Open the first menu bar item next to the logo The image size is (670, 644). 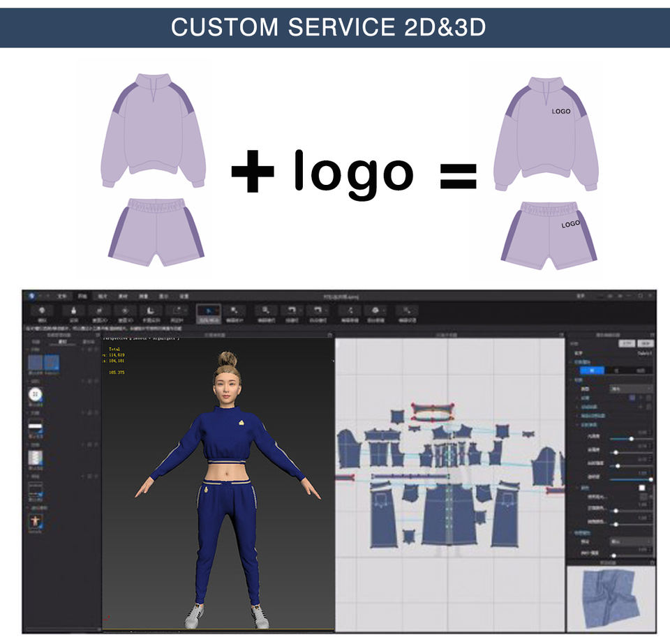point(62,296)
